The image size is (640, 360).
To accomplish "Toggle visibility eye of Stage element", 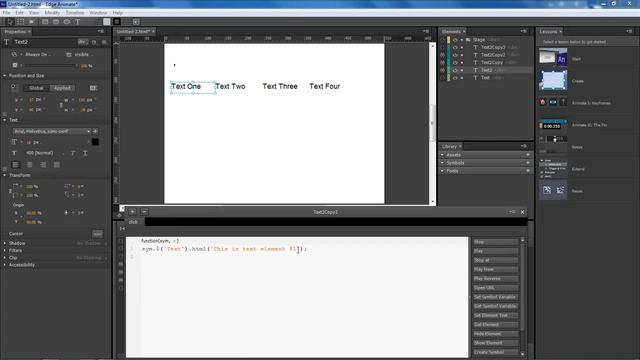I will pos(455,40).
